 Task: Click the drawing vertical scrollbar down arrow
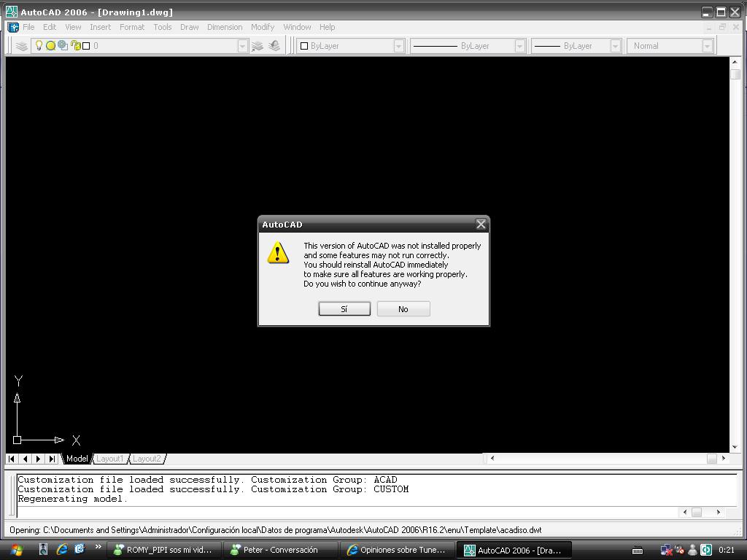pos(735,447)
